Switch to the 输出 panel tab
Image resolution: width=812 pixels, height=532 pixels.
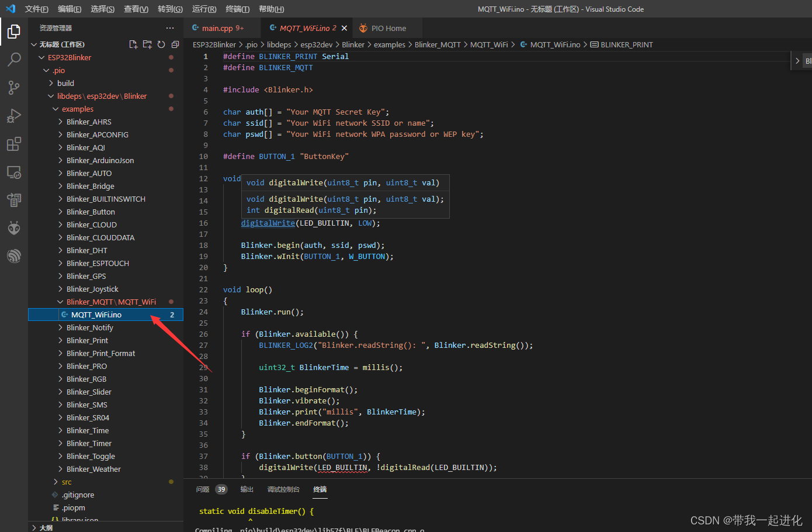point(247,489)
